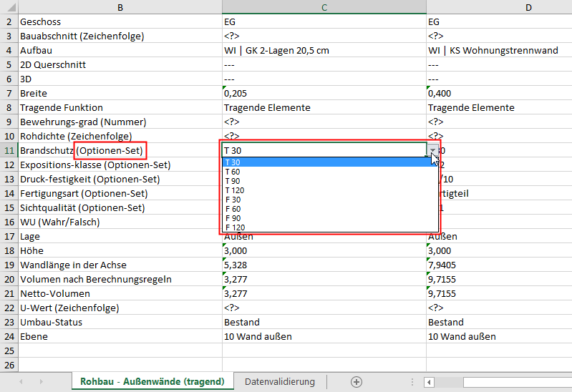Choose F 30 from the dropdown list
Screen dimensions: 572x392
(x=330, y=200)
